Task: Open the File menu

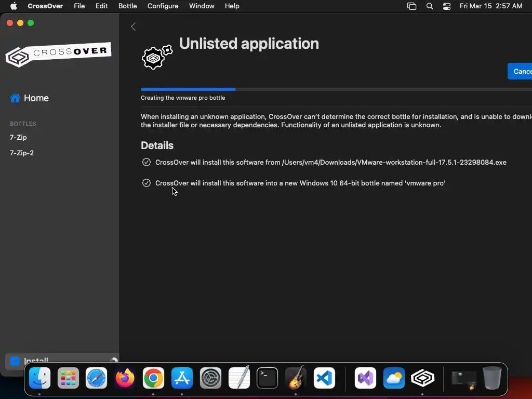Action: [x=79, y=6]
